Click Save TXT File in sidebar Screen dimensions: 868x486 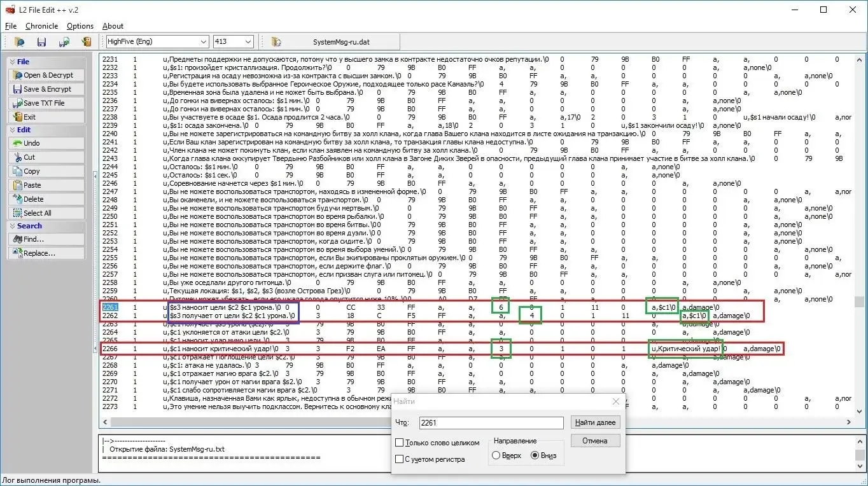pyautogui.click(x=46, y=103)
